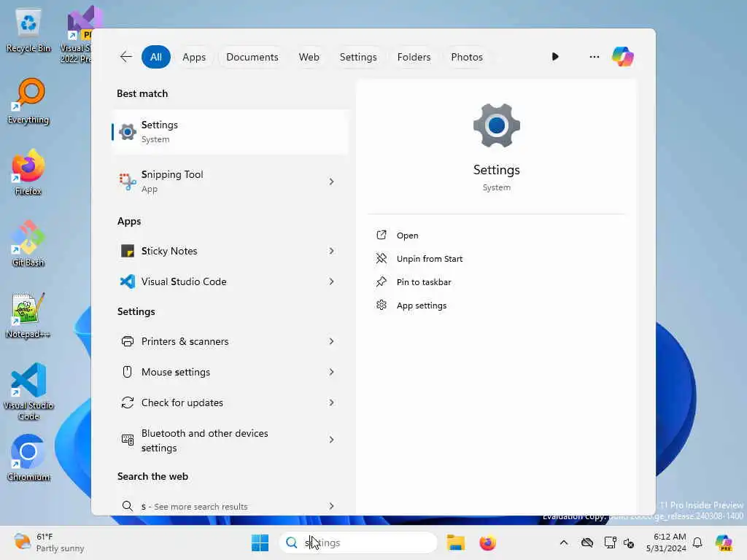Click the back arrow in search panel
Image resolution: width=747 pixels, height=560 pixels.
[125, 57]
